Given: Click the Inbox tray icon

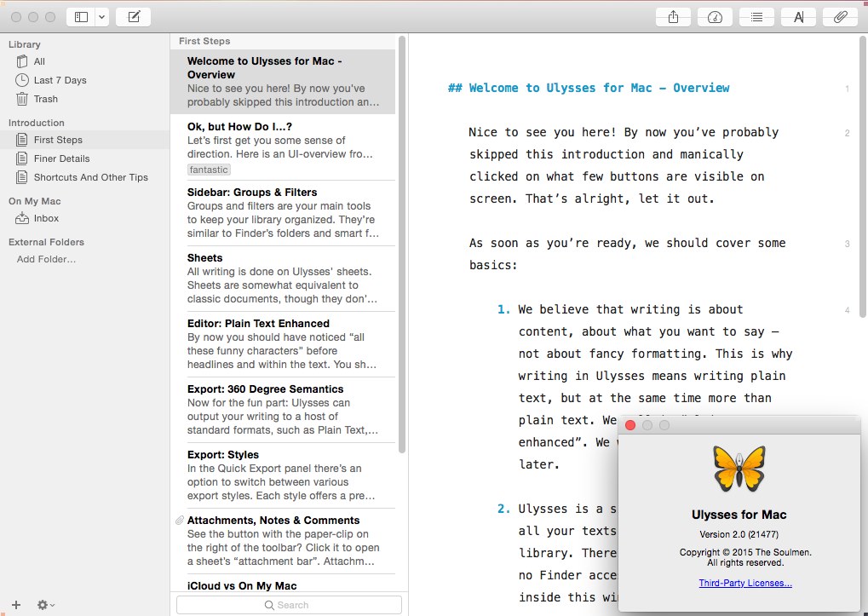Looking at the screenshot, I should point(21,218).
